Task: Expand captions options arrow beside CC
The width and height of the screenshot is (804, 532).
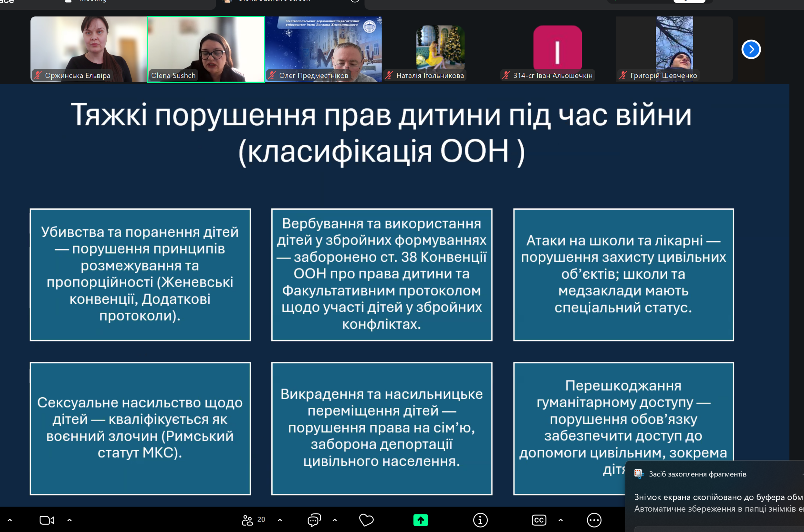Action: [x=561, y=520]
